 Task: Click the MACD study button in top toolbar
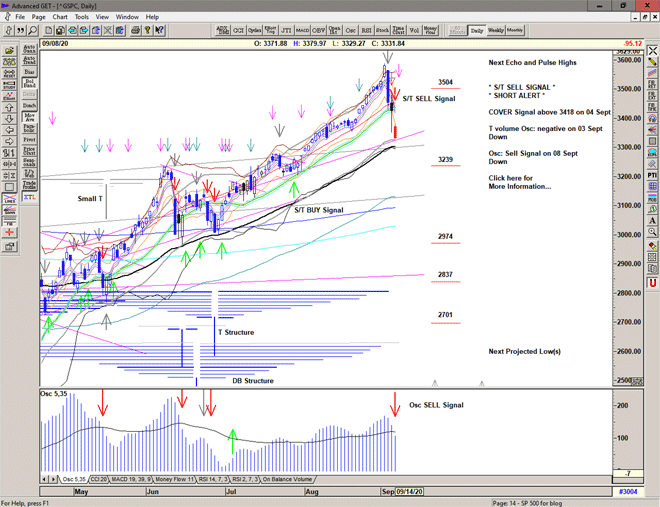[303, 31]
